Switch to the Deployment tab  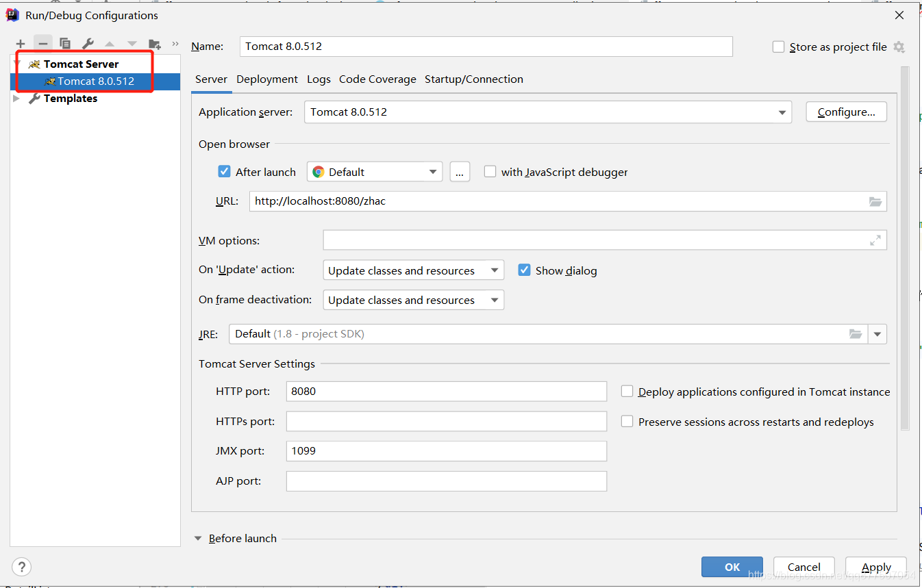(x=267, y=79)
